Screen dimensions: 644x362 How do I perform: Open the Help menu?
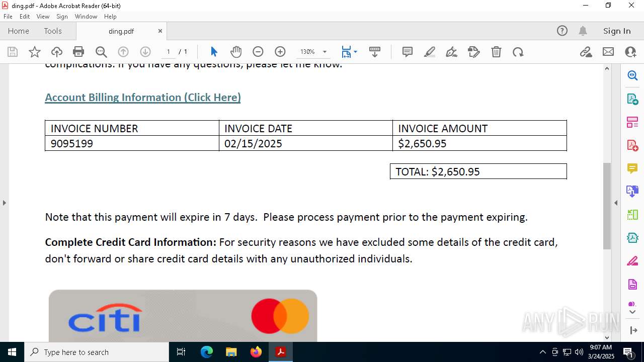coord(110,16)
